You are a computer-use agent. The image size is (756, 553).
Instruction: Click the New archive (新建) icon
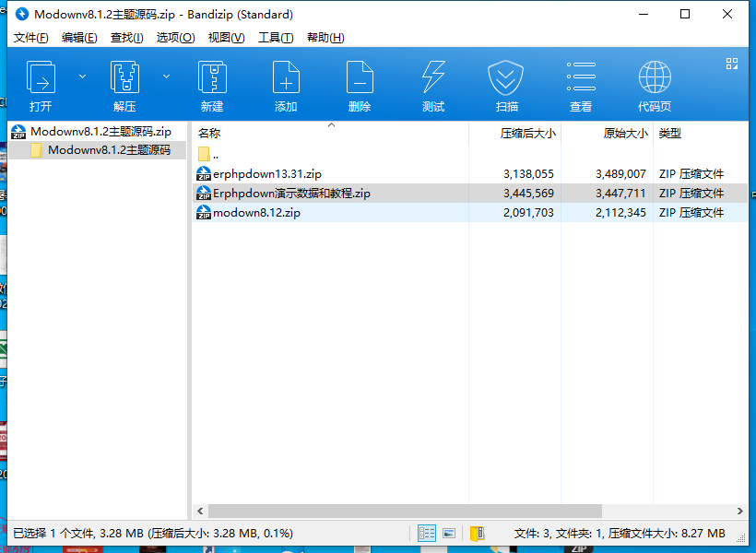(212, 76)
